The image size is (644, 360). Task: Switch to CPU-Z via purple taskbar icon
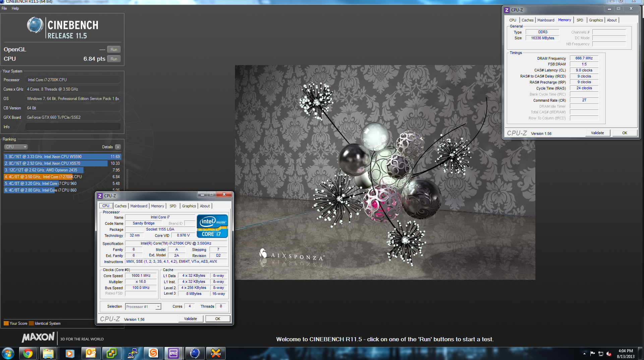coord(173,353)
